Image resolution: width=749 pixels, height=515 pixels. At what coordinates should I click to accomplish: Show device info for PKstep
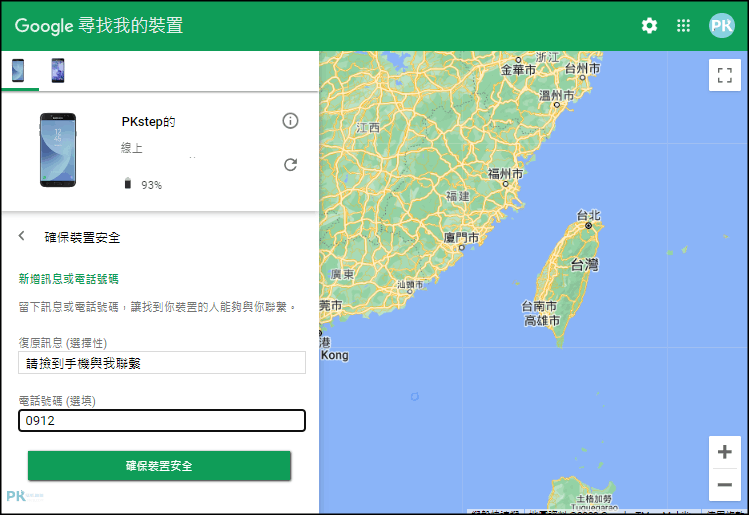290,121
